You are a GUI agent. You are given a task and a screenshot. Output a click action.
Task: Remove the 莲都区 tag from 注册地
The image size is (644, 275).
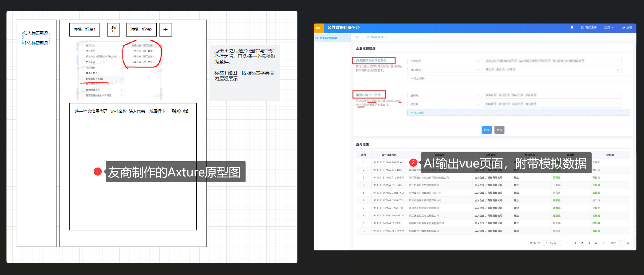click(x=495, y=95)
